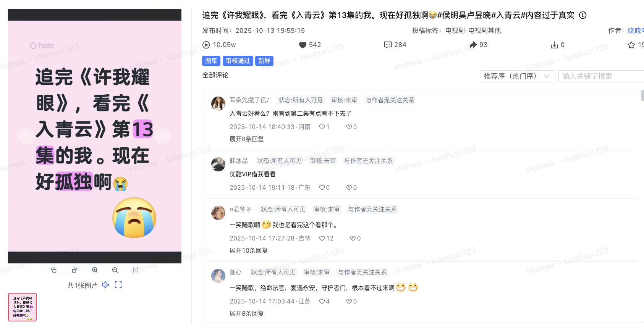Click 审核:未审 tag on 随心 comment
Viewport: 644px width, 326px height.
click(x=317, y=272)
